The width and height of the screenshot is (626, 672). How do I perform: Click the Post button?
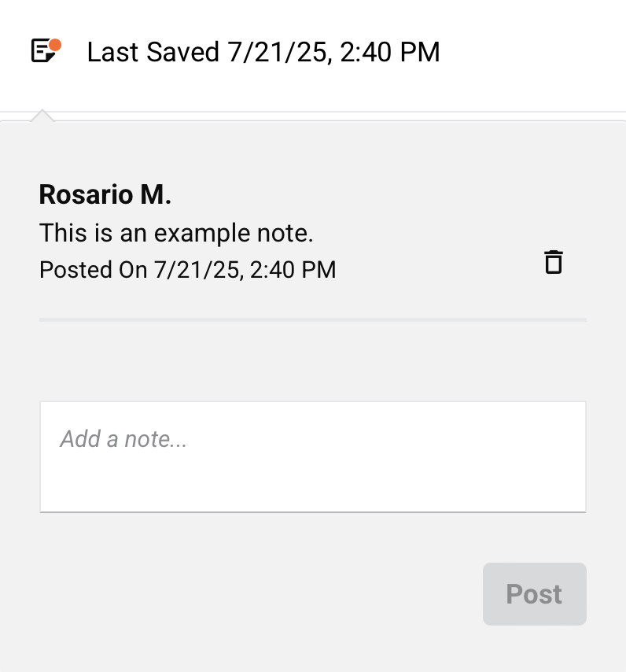click(534, 594)
